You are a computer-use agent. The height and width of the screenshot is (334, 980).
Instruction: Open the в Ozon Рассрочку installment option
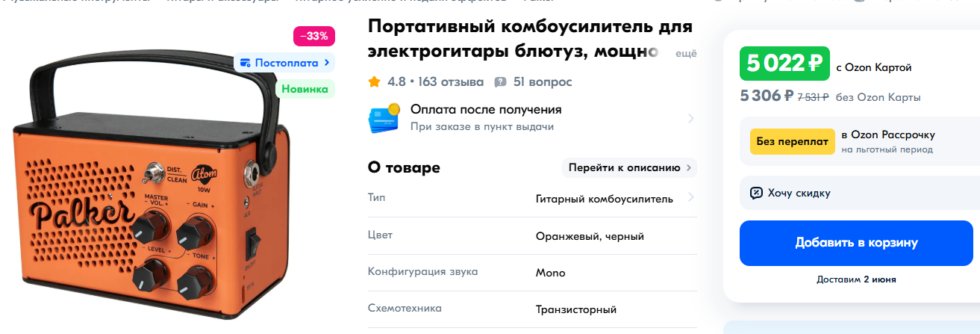tap(887, 134)
